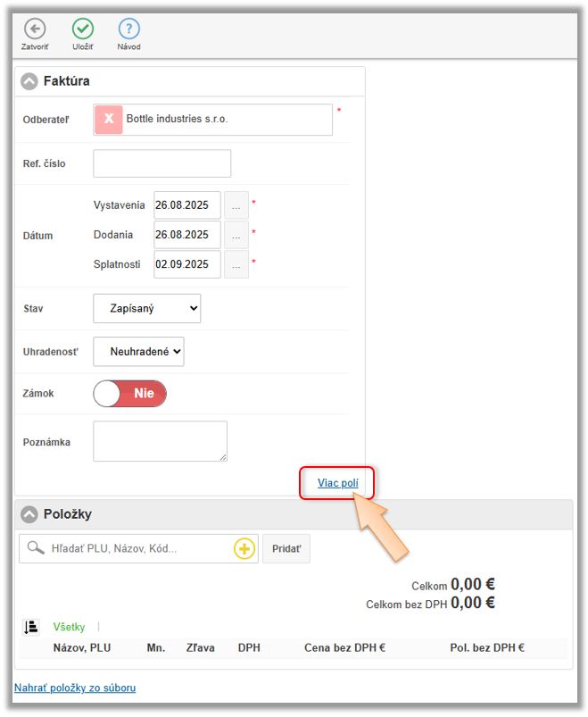The width and height of the screenshot is (588, 717).
Task: Click the Poznámka text area
Action: coord(160,441)
